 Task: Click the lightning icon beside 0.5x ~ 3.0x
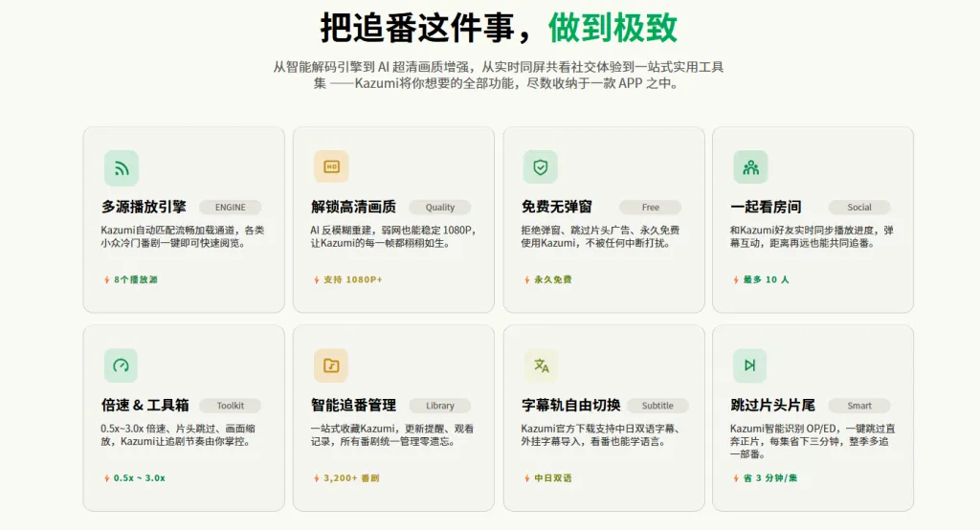tap(107, 478)
